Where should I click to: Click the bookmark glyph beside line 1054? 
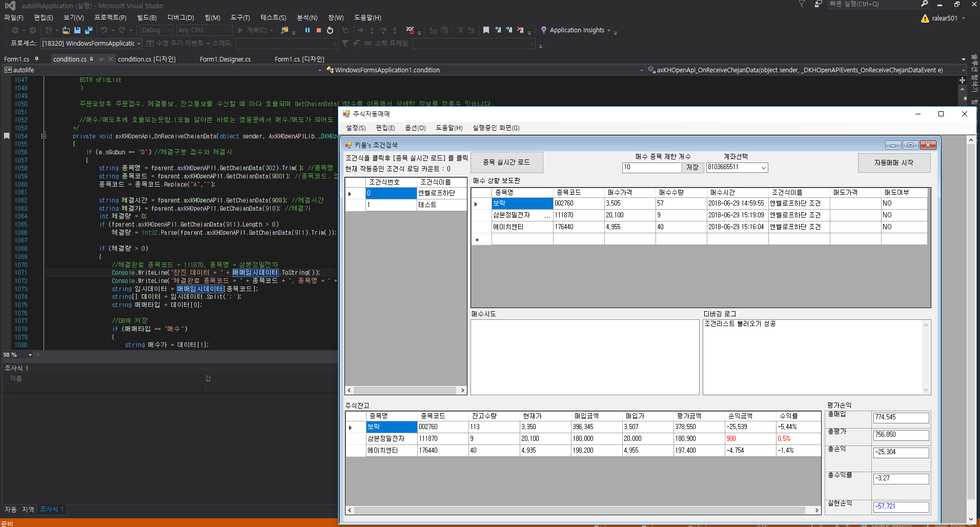(7, 136)
